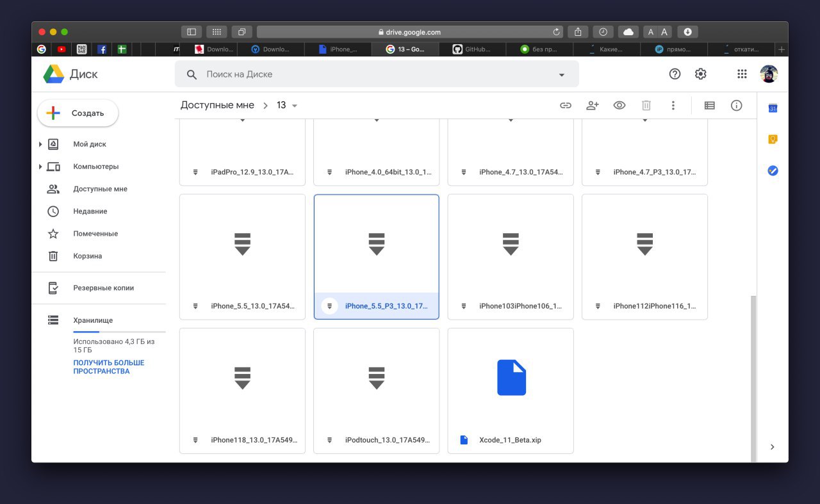Open Safari history clock button

603,32
